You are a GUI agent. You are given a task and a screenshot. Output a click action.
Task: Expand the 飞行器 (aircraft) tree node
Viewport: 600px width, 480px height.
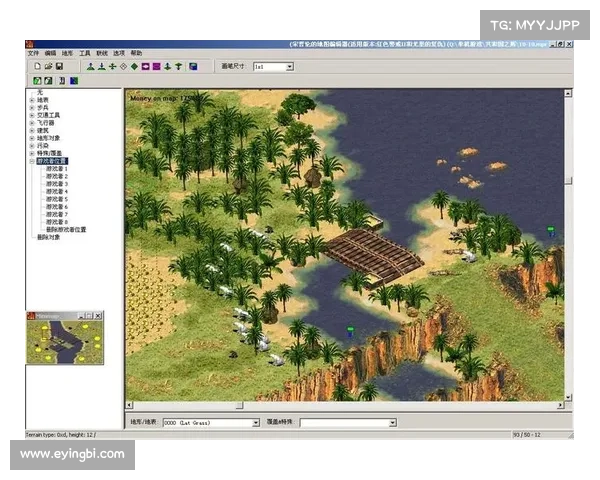[x=32, y=123]
